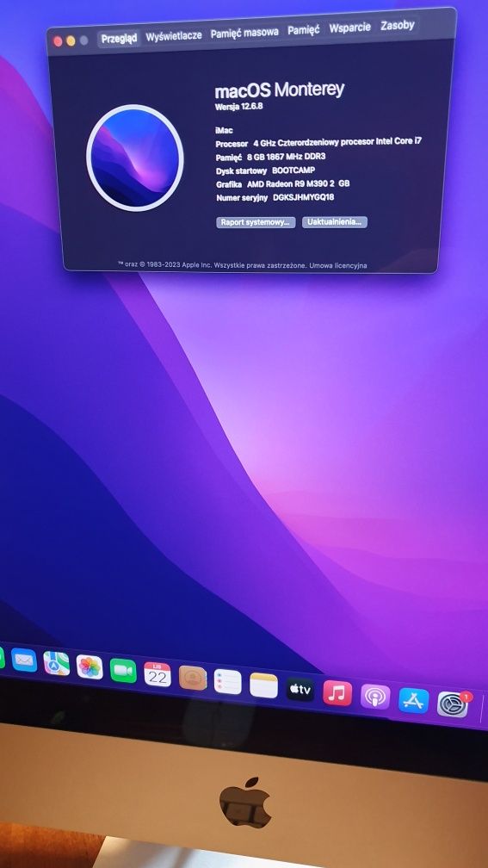Open the Umowa licencyjna link
Viewport: 488px width, 868px height.
338,266
